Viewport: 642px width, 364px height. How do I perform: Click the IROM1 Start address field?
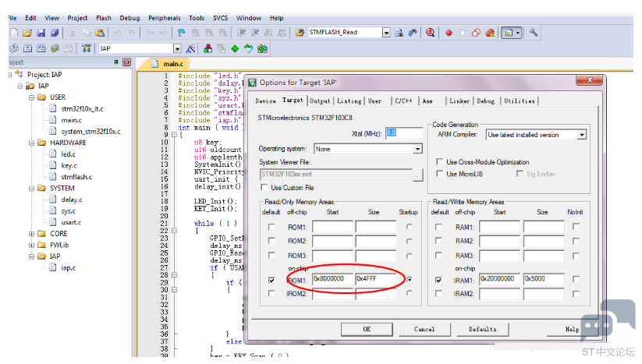point(332,279)
